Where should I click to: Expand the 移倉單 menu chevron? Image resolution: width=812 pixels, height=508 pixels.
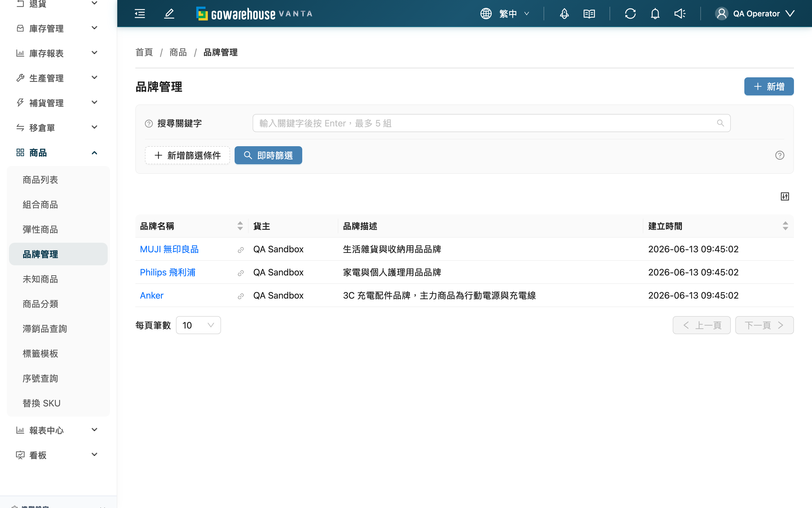tap(95, 127)
